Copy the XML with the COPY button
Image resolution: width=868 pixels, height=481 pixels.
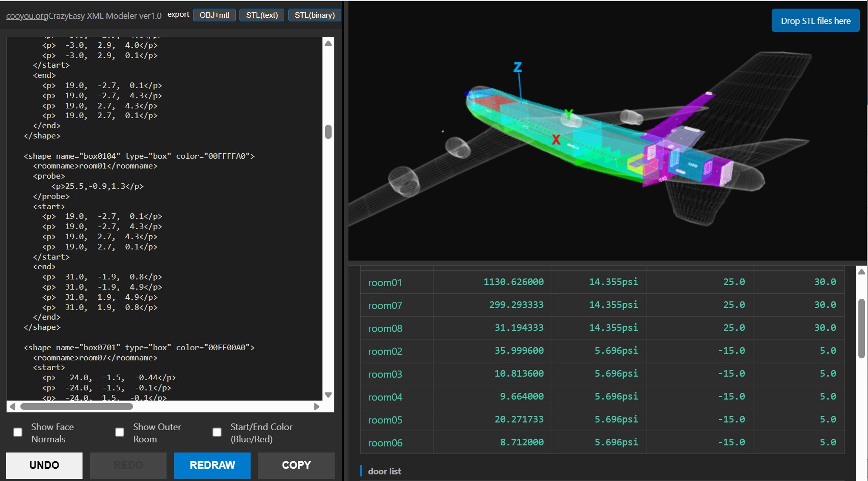[x=296, y=465]
